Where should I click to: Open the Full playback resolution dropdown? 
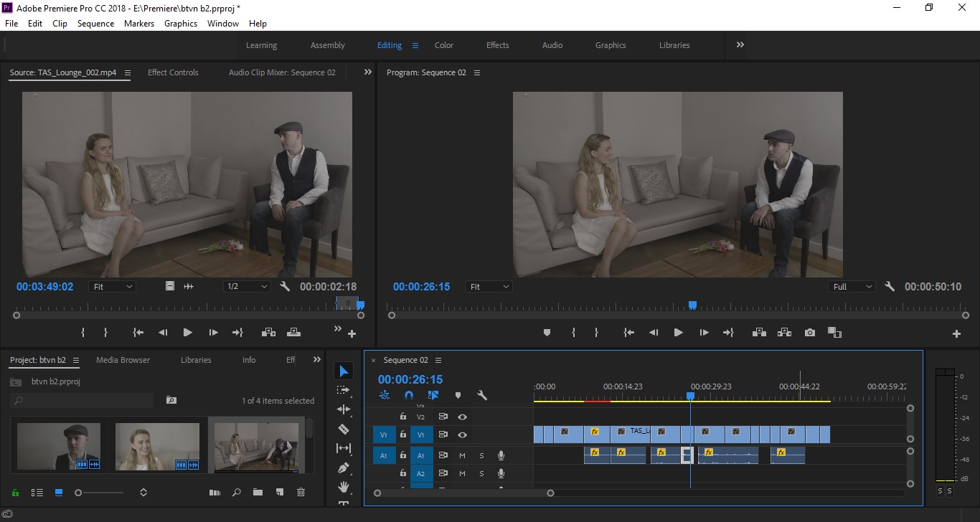pyautogui.click(x=852, y=287)
